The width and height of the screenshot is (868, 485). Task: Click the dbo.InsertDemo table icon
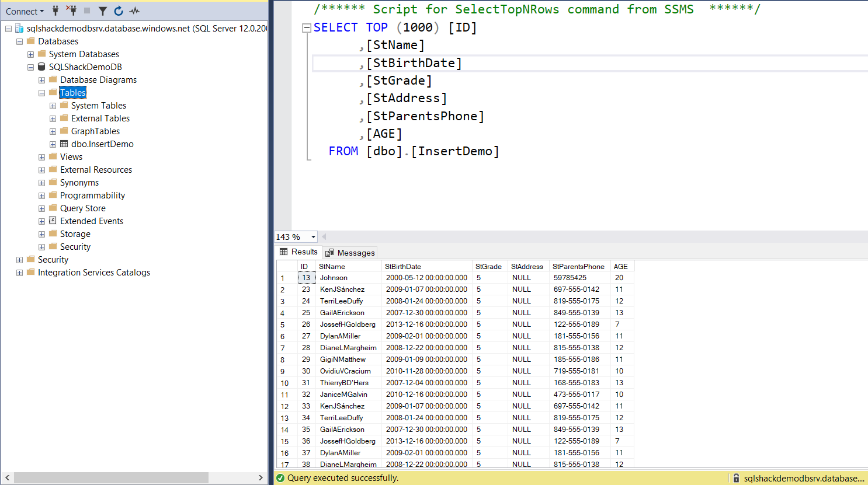[64, 144]
